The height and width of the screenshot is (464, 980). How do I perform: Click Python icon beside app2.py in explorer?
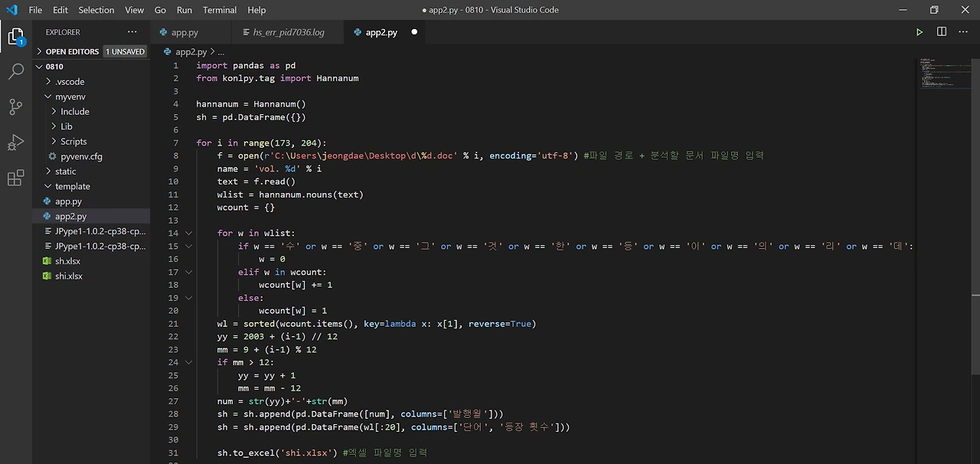pos(47,217)
